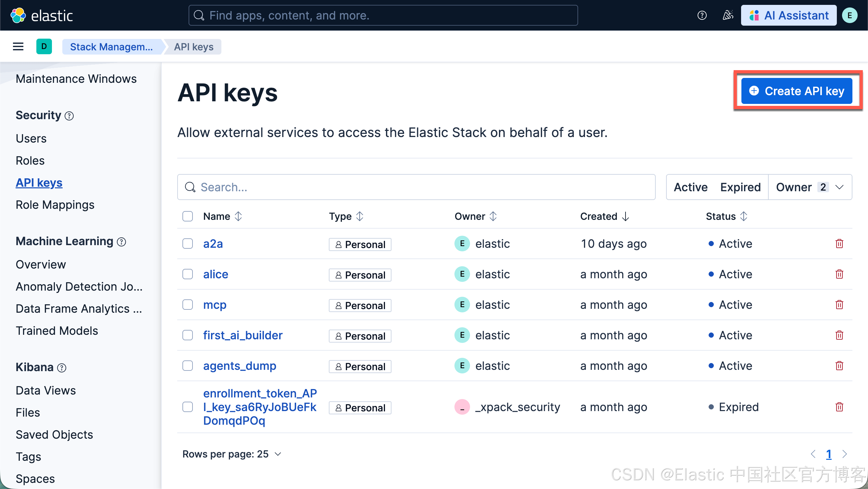Select the agents_dump row checkbox
This screenshot has width=868, height=489.
187,366
